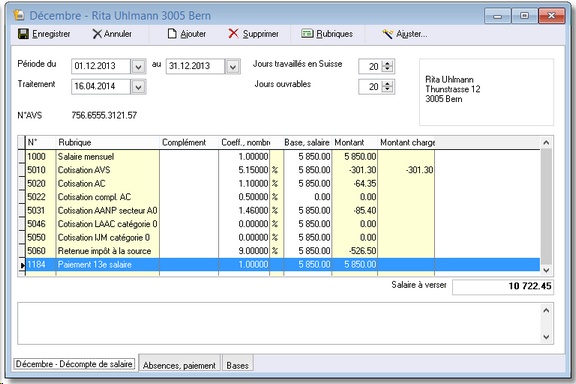
Task: Click the Ajouter label
Action: coord(193,34)
